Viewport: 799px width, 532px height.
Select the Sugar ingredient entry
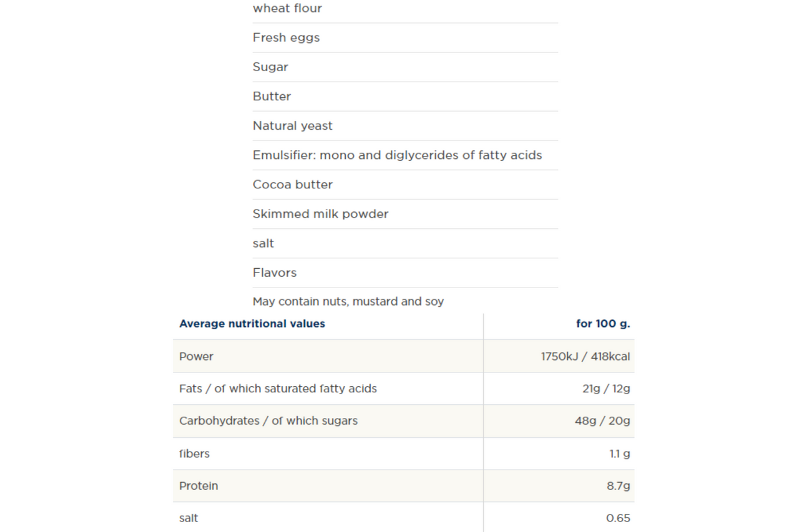(x=405, y=67)
